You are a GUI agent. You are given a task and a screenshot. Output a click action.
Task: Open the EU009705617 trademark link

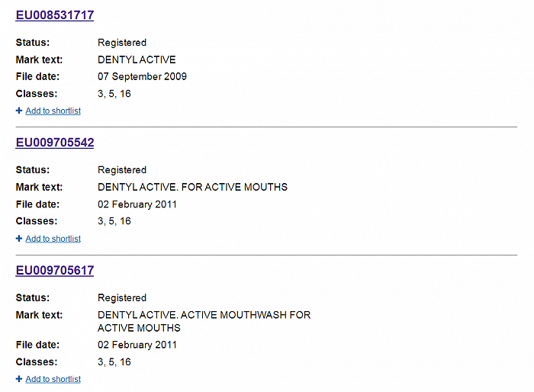(54, 271)
